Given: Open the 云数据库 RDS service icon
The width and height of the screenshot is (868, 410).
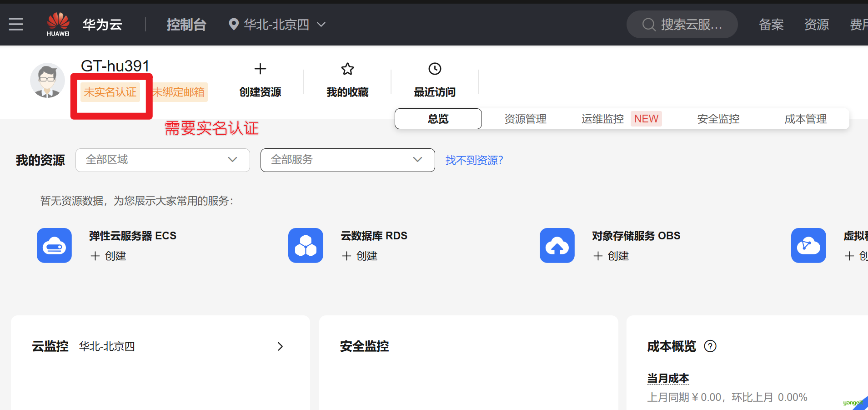Looking at the screenshot, I should tap(306, 245).
